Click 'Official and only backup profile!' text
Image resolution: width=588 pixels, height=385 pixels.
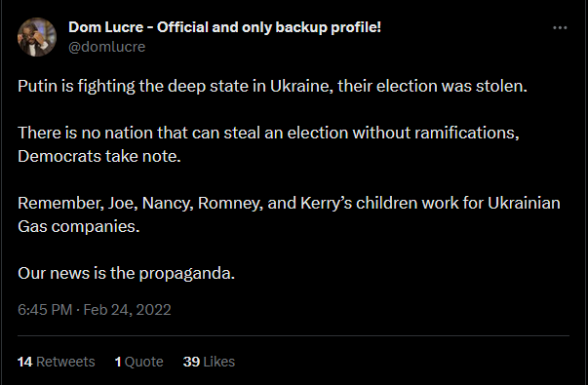tap(269, 27)
